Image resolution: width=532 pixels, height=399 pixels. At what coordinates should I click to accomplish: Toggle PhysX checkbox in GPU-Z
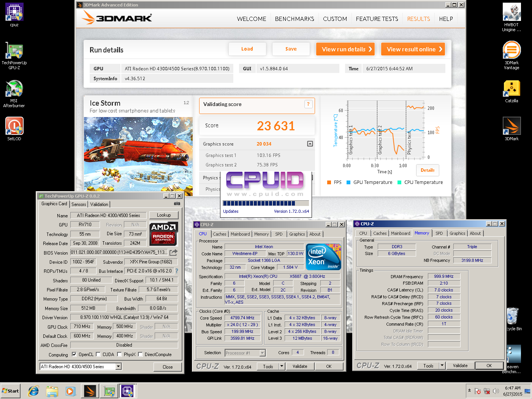(x=119, y=354)
